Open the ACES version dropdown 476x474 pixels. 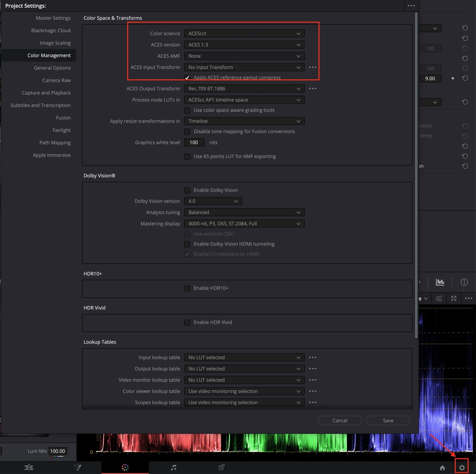[x=244, y=45]
